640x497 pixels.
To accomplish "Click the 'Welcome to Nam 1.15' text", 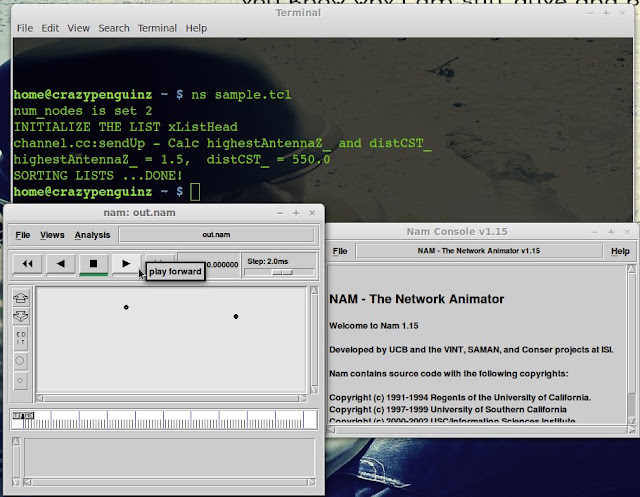I will click(x=373, y=326).
